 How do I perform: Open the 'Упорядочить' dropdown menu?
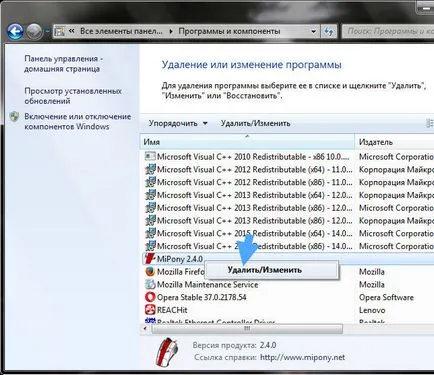tap(178, 123)
